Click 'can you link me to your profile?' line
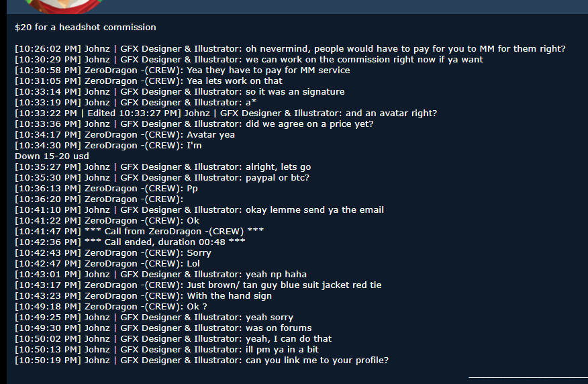 pos(201,361)
